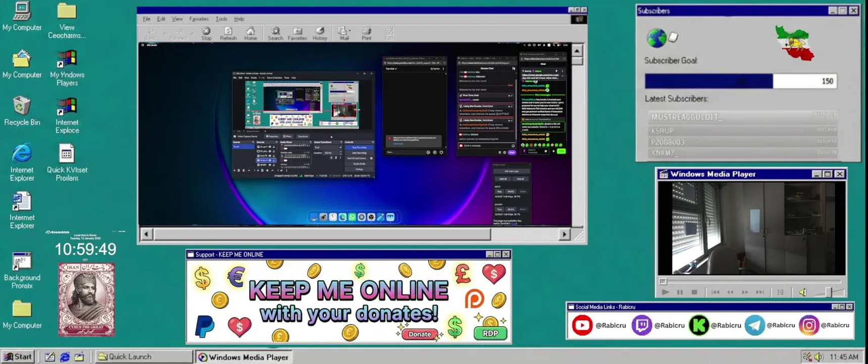This screenshot has width=868, height=364.
Task: Expand the Mail button dropdown arrow
Action: [x=350, y=31]
